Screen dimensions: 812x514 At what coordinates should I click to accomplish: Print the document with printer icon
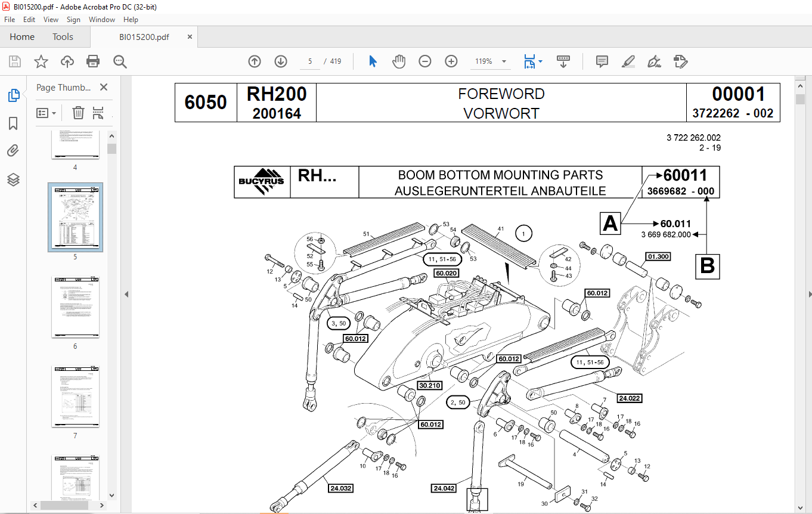(x=93, y=61)
